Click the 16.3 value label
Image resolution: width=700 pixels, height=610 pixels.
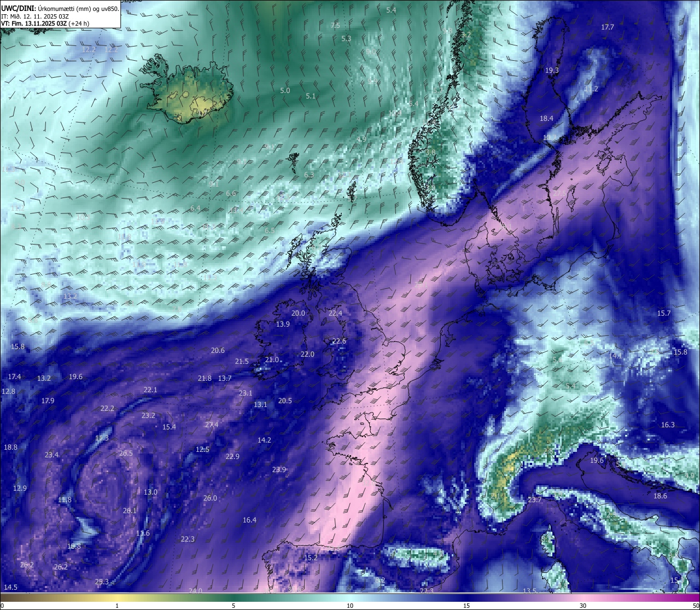[x=668, y=425]
